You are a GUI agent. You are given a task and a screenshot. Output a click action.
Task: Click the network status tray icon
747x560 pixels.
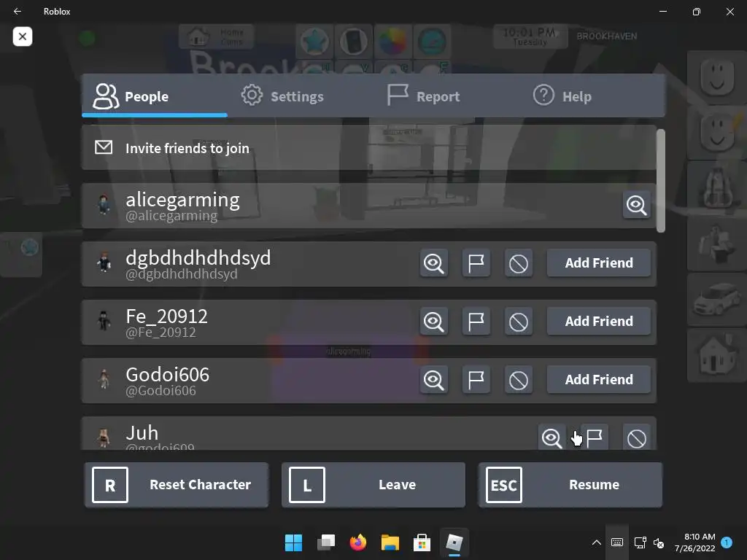(x=640, y=542)
